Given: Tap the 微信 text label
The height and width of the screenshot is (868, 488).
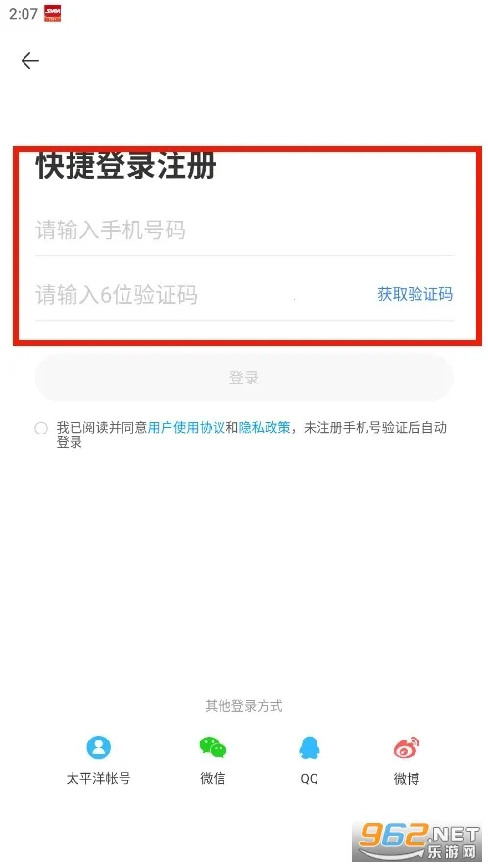Looking at the screenshot, I should [x=213, y=779].
